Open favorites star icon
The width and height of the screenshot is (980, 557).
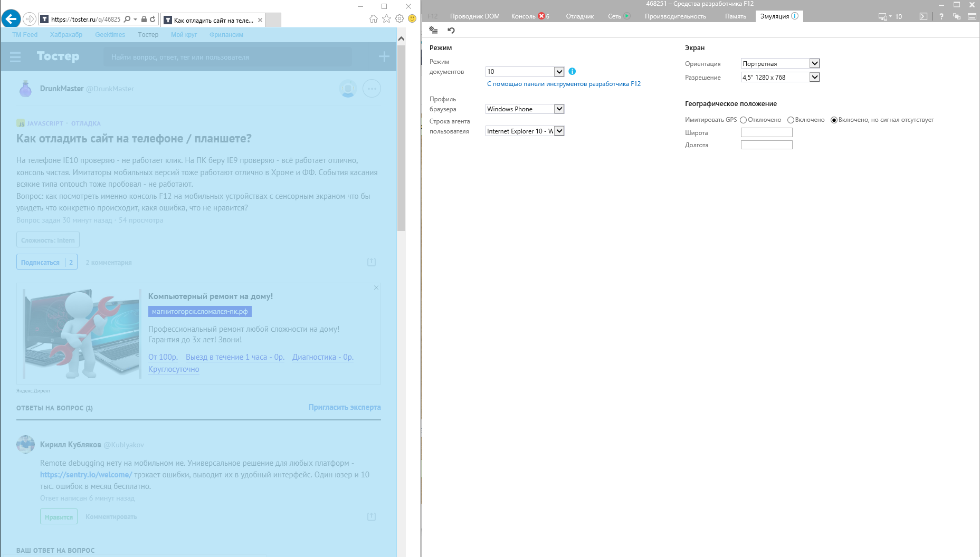tap(387, 18)
